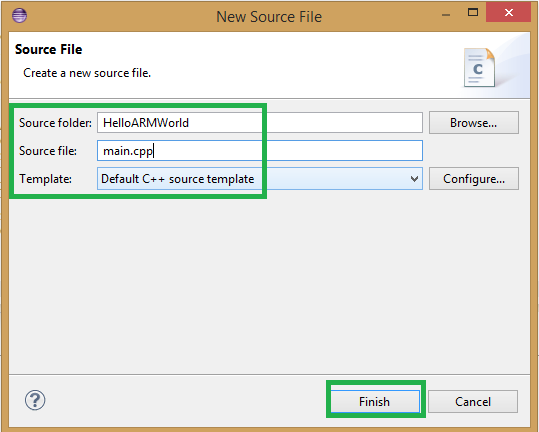Image resolution: width=539 pixels, height=432 pixels.
Task: Click the Source file label
Action: pos(48,151)
